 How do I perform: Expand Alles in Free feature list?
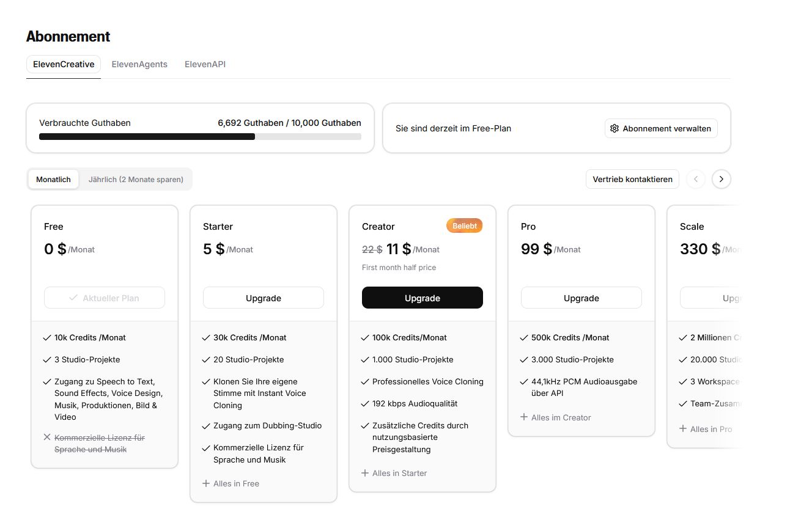click(x=231, y=483)
